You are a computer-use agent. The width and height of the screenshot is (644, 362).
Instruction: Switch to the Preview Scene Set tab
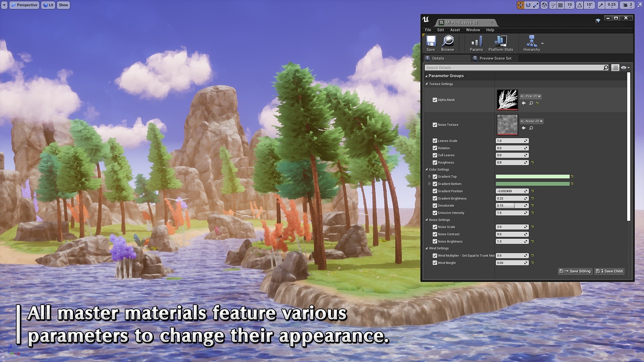(x=495, y=58)
